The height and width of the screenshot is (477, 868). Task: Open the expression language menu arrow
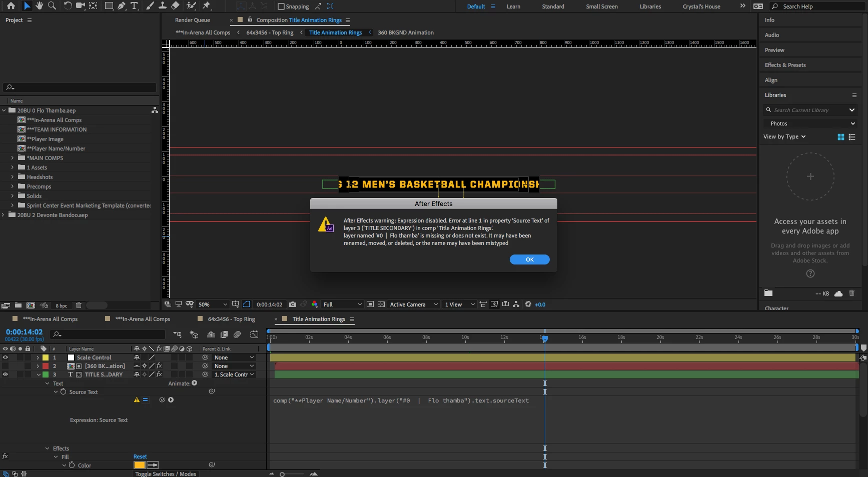coord(171,400)
